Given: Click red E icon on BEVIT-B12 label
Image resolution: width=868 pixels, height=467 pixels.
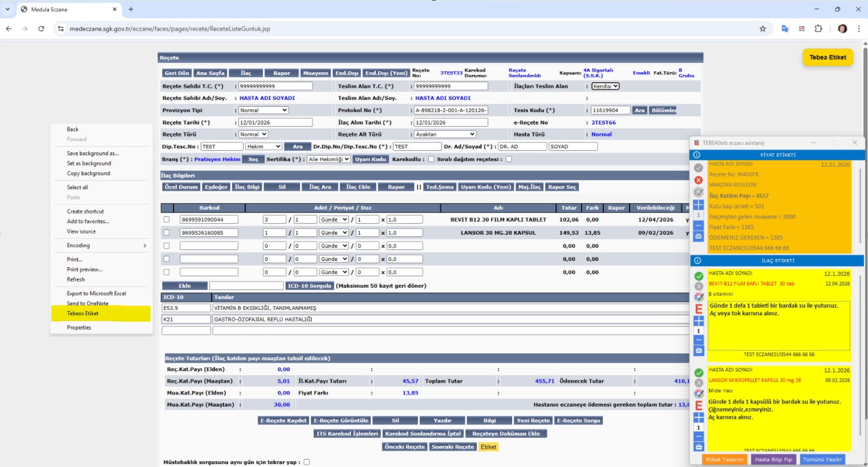Looking at the screenshot, I should click(x=699, y=309).
